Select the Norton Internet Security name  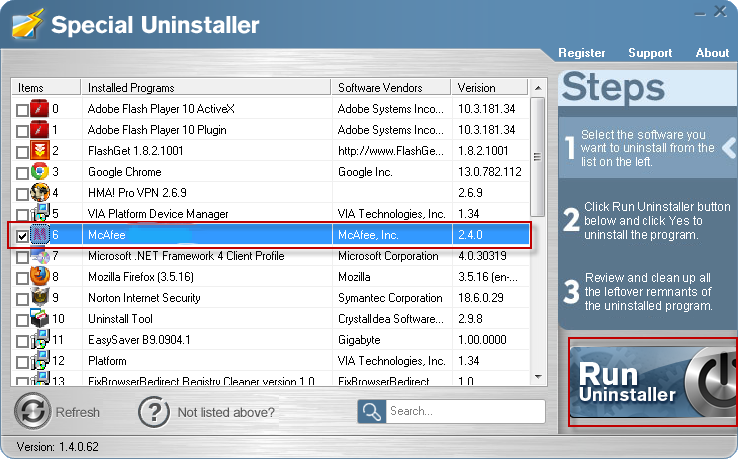tap(144, 298)
